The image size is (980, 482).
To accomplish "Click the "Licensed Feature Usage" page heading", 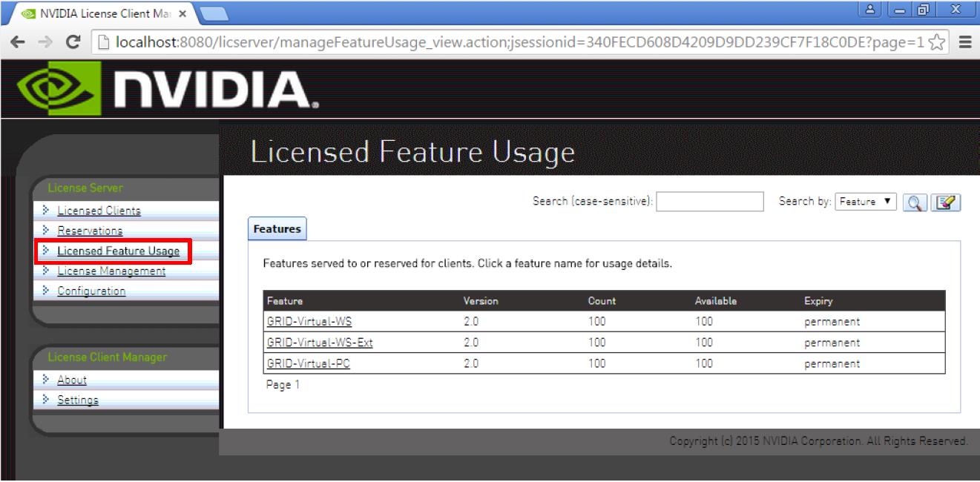I will 412,152.
